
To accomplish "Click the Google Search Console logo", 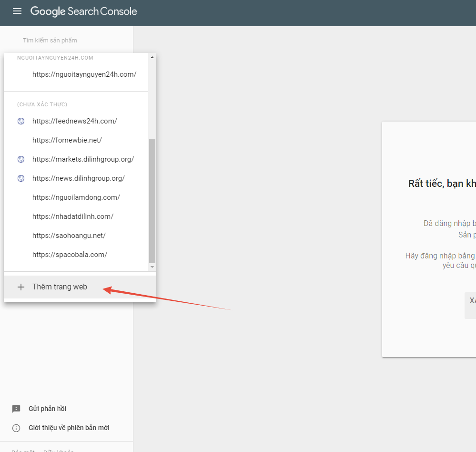I will [83, 11].
